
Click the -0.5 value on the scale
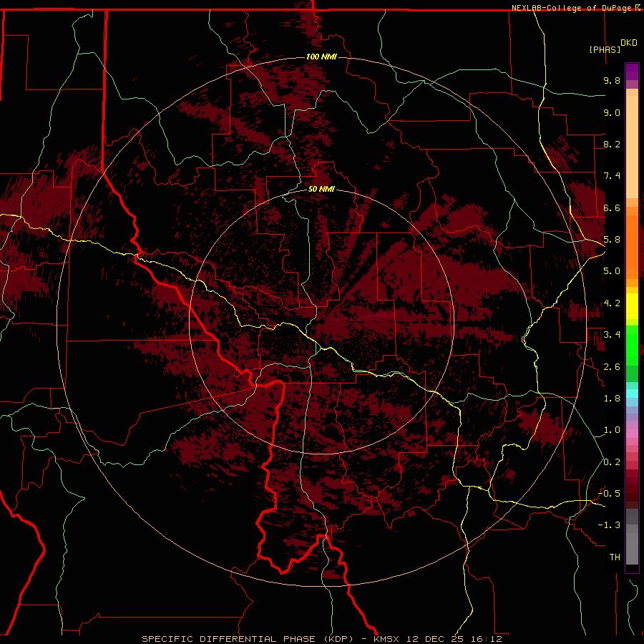pos(609,493)
